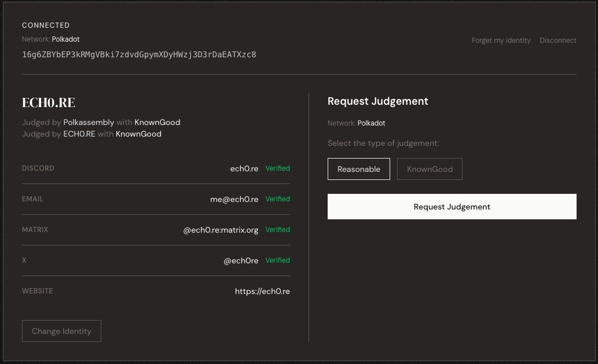Click the Matrix handle @ech0.re:matrix.org
Screen dimensions: 598x364
point(221,230)
